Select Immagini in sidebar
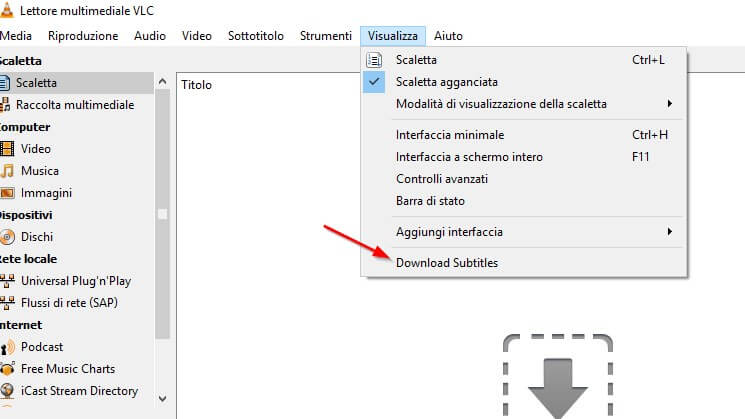The height and width of the screenshot is (419, 745). pos(76,193)
